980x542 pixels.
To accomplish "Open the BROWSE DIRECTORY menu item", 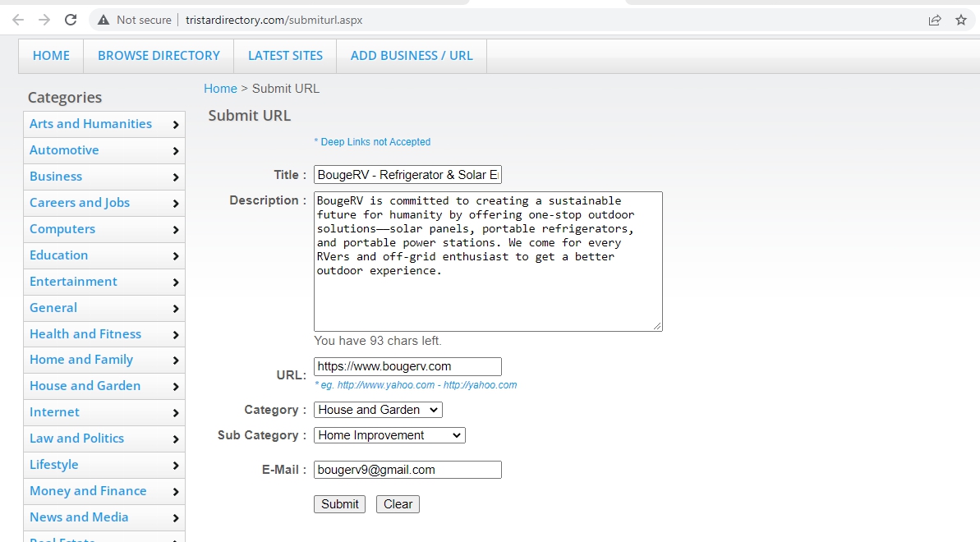I will 159,56.
